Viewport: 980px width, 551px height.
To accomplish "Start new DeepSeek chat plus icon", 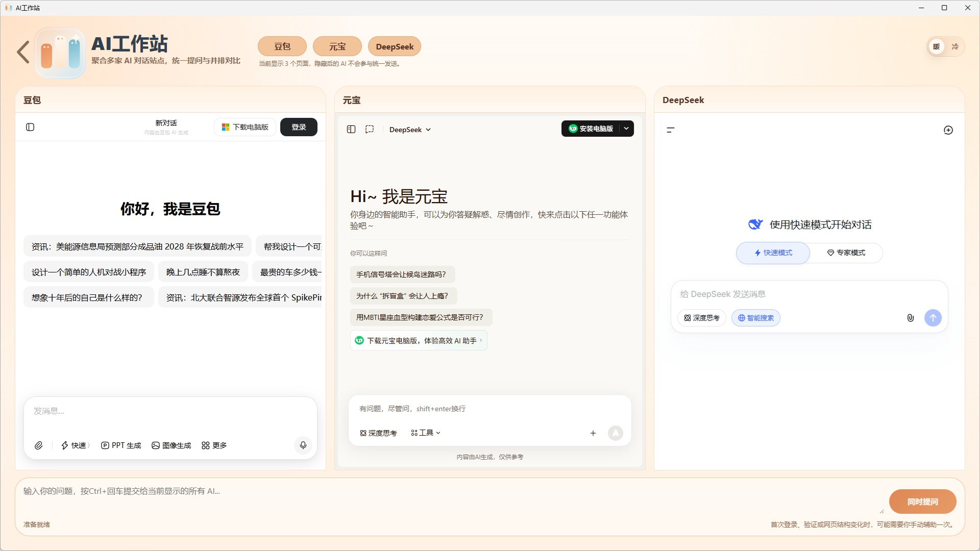I will coord(948,130).
